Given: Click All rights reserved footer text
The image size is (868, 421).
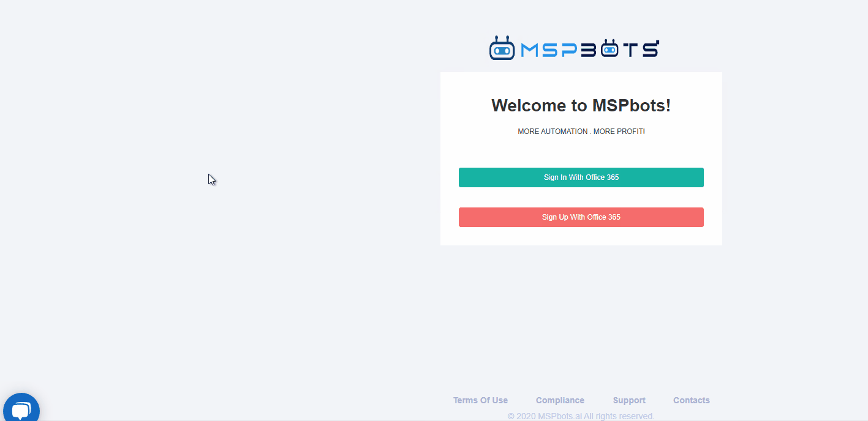Looking at the screenshot, I should [618, 416].
